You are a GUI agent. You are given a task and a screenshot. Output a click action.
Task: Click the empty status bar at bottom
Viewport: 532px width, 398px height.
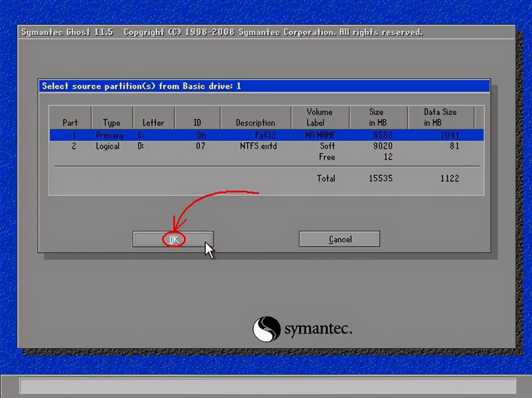pyautogui.click(x=267, y=386)
